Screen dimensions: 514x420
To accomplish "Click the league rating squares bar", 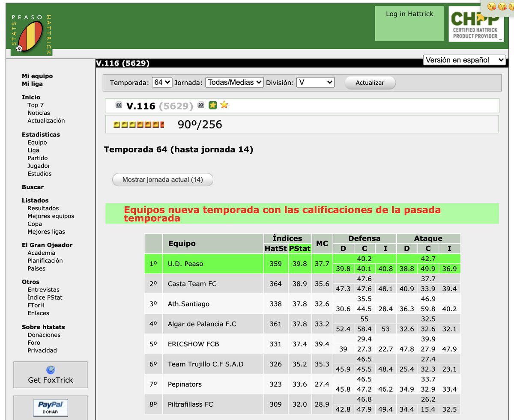I will [x=138, y=125].
